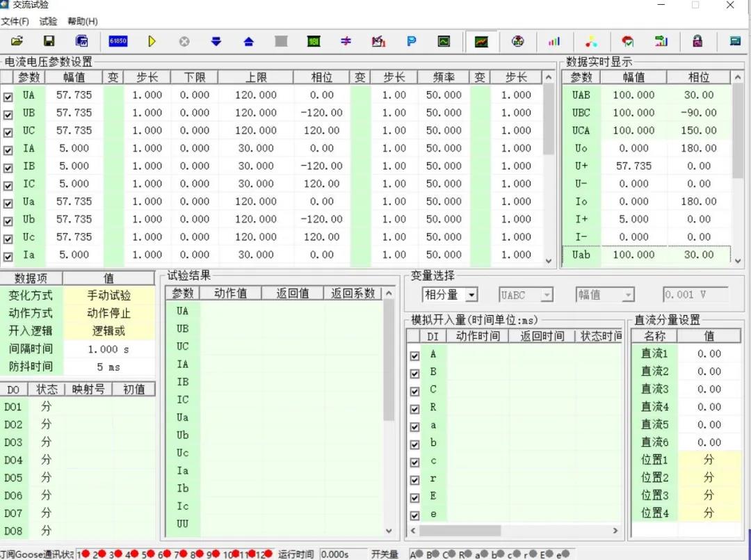Click the blue P toolbar icon

pyautogui.click(x=411, y=42)
